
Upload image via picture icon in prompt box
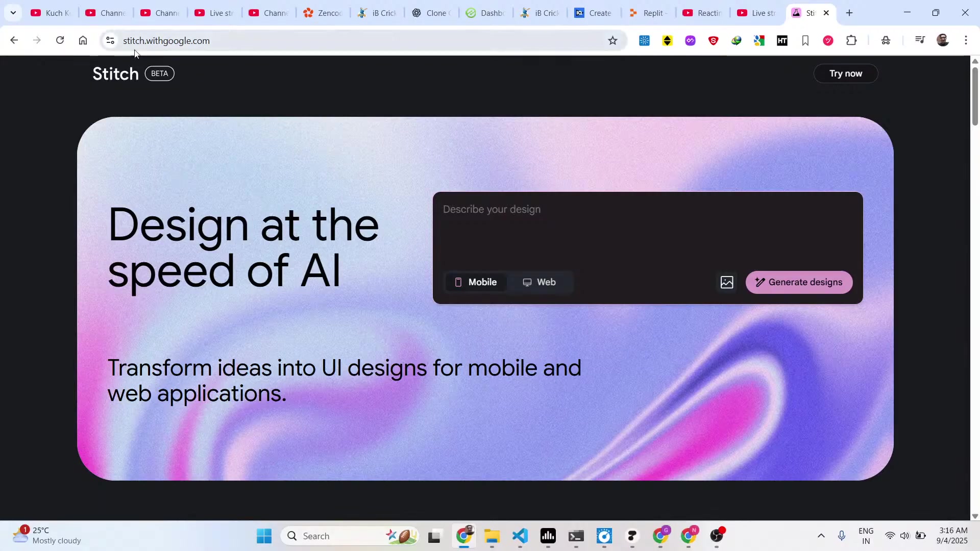click(727, 282)
